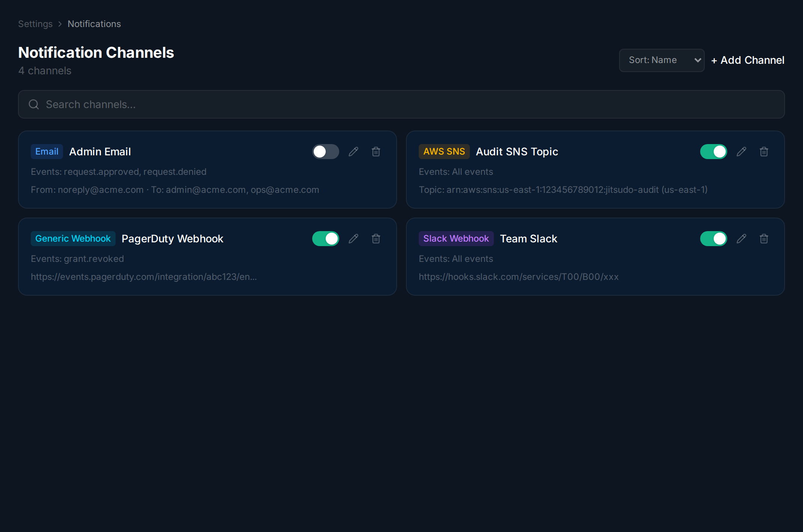Viewport: 803px width, 532px height.
Task: Delete the Team Slack channel
Action: click(764, 239)
